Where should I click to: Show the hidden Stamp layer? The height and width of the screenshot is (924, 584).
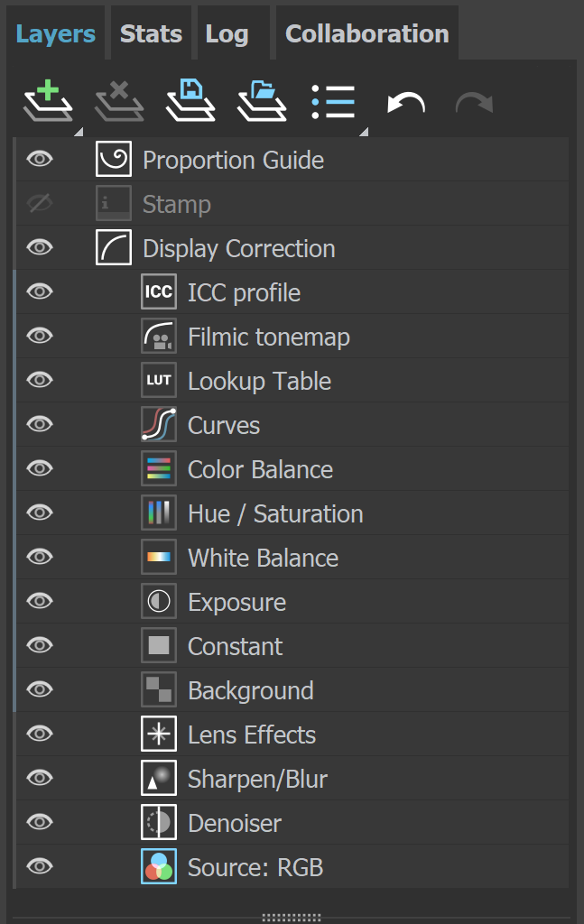38,203
